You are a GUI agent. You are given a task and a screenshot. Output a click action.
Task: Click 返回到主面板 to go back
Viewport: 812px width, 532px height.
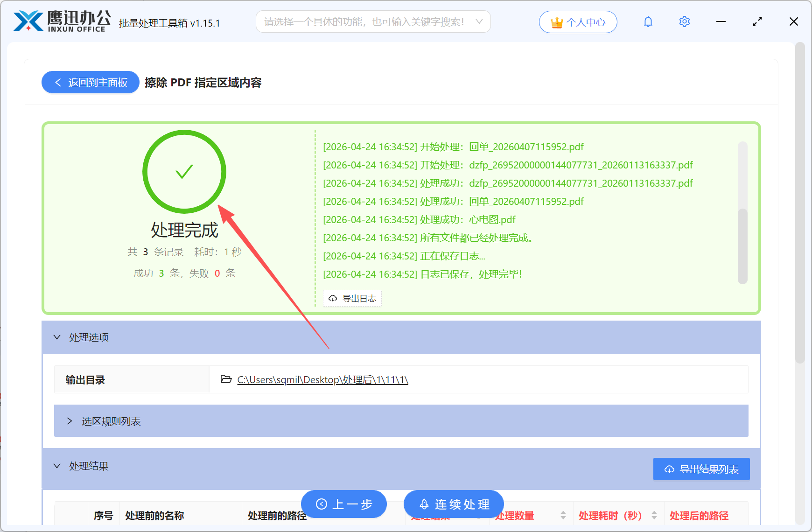(x=90, y=82)
